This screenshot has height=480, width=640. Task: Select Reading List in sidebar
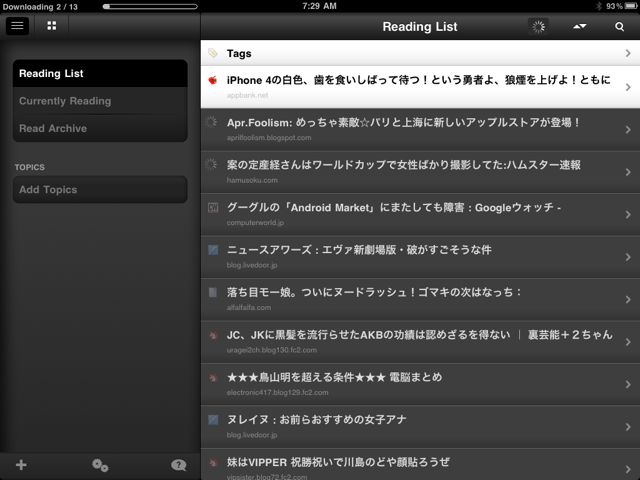(100, 73)
